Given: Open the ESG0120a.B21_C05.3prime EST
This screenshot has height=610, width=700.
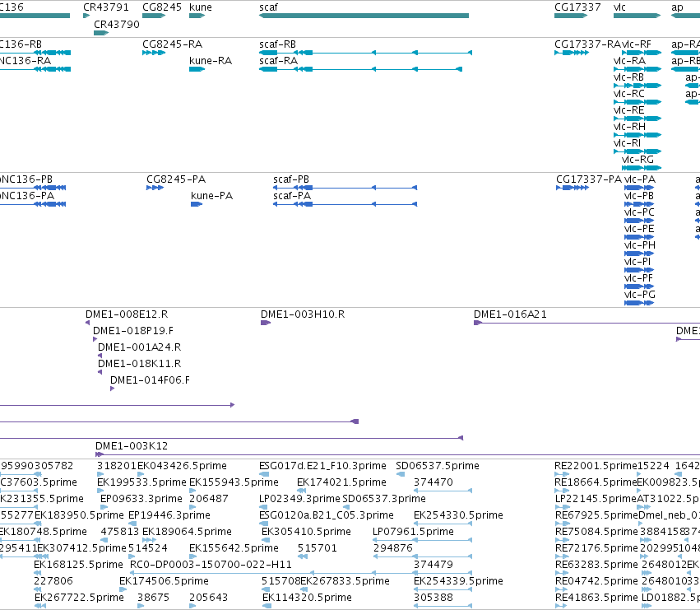Looking at the screenshot, I should tap(264, 524).
